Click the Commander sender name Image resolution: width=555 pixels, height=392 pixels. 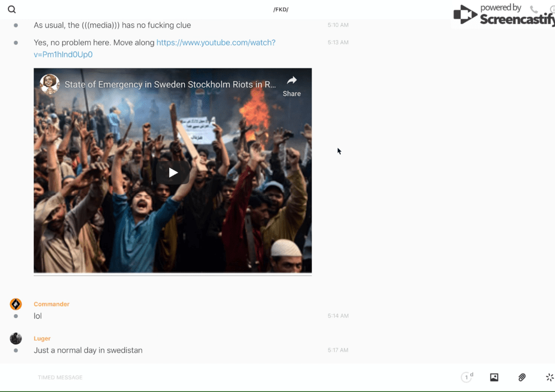click(52, 304)
